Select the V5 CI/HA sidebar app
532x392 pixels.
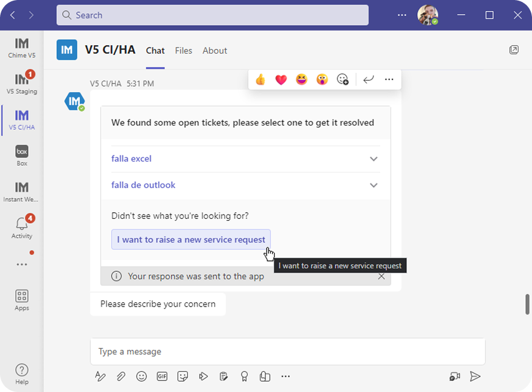click(x=22, y=119)
